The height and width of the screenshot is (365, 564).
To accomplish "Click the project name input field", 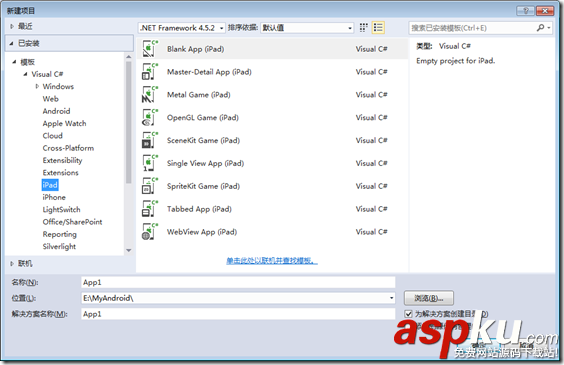I will [x=238, y=282].
